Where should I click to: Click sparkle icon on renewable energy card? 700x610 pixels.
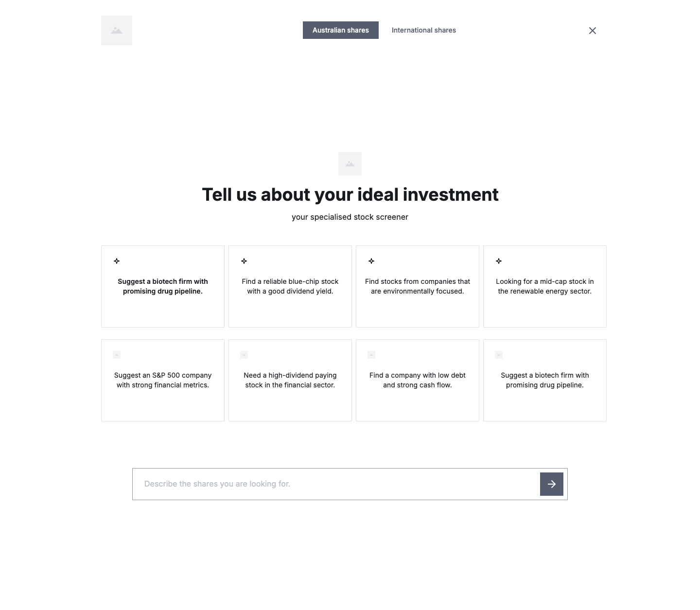(499, 261)
